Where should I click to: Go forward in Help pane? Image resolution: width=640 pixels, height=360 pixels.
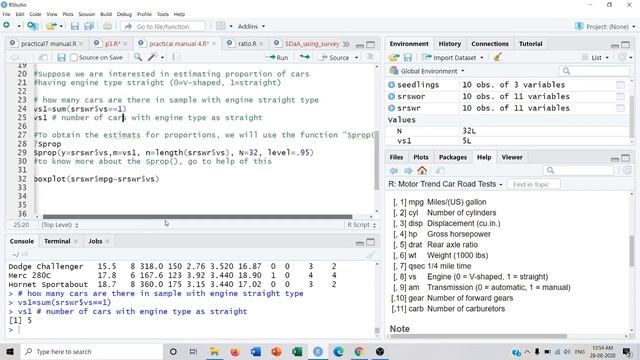(x=408, y=171)
